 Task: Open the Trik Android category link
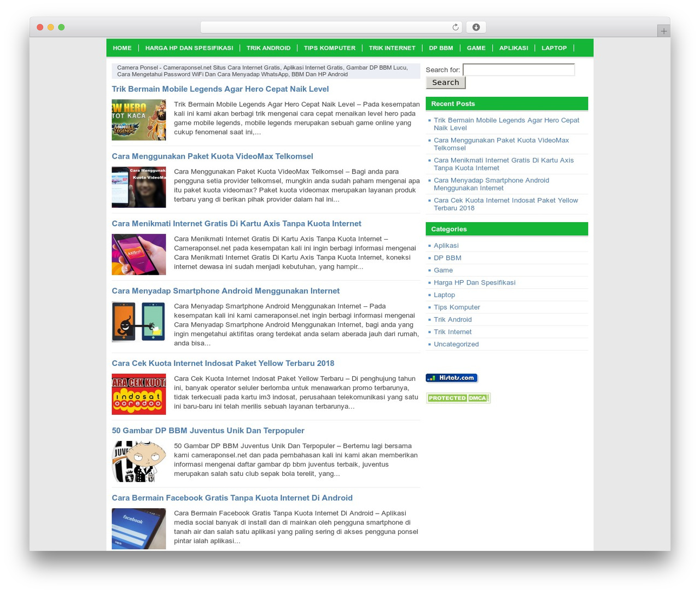pyautogui.click(x=453, y=319)
